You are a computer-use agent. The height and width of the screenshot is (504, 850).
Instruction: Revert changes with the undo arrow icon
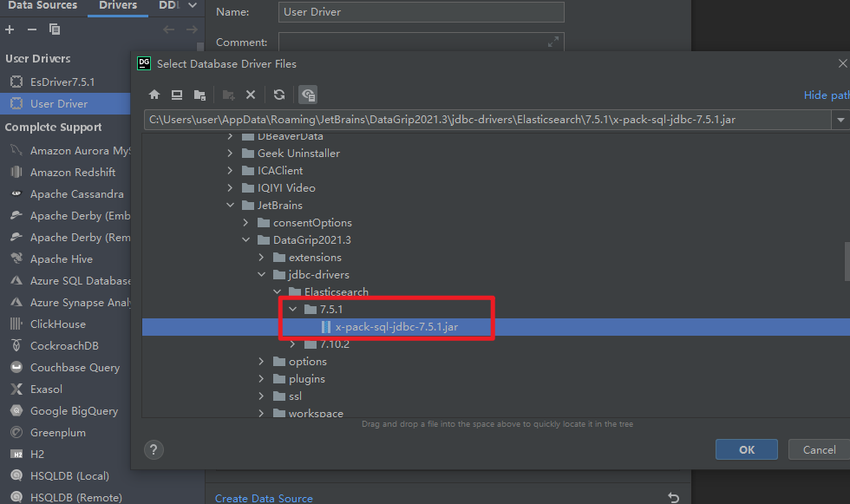(x=674, y=498)
